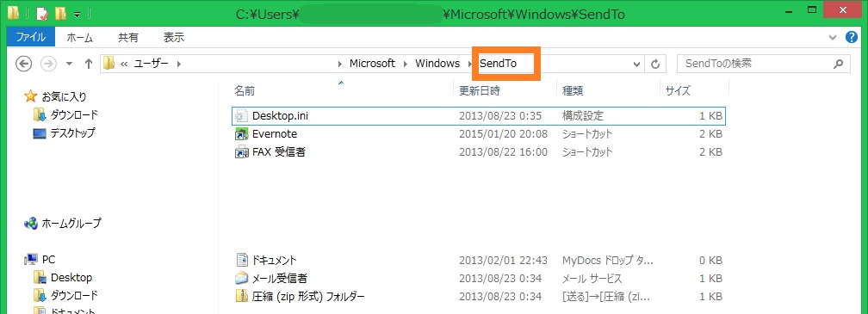The image size is (868, 314).
Task: Click quick access new folder icon
Action: point(60,13)
